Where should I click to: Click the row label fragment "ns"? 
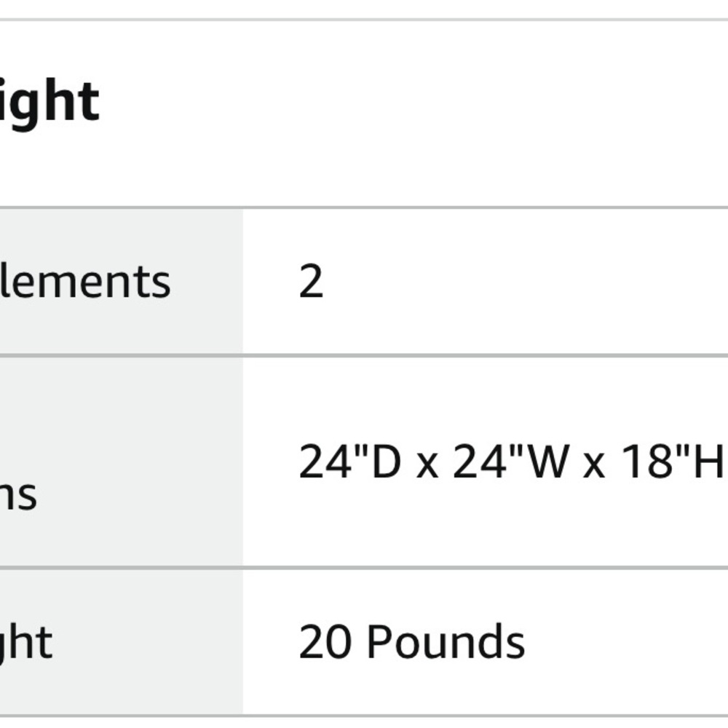(18, 495)
